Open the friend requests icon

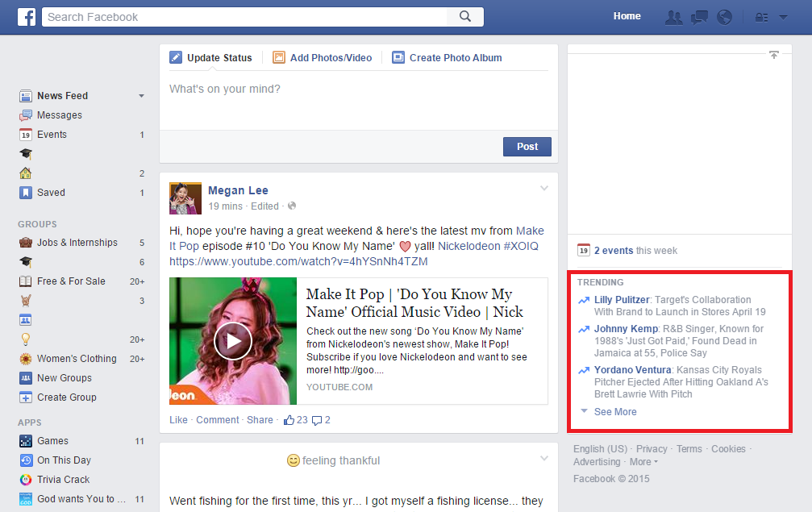click(x=673, y=17)
